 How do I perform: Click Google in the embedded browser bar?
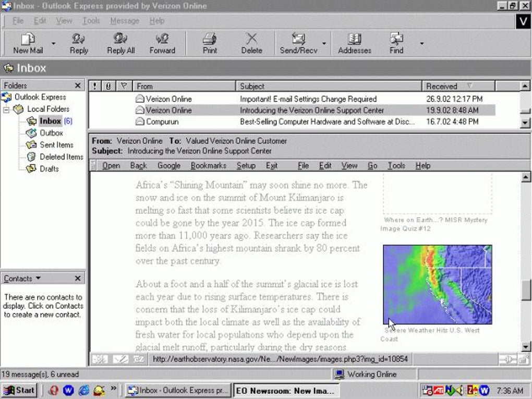[x=168, y=165]
